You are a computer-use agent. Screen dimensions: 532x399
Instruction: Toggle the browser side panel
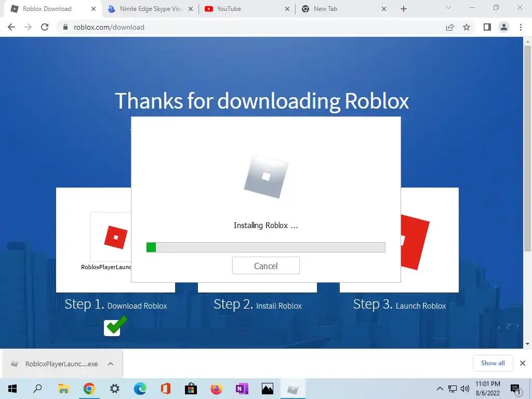(487, 27)
